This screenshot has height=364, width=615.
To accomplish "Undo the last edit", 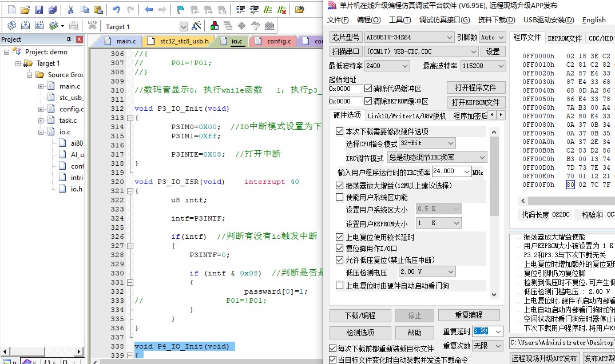I will coord(117,9).
